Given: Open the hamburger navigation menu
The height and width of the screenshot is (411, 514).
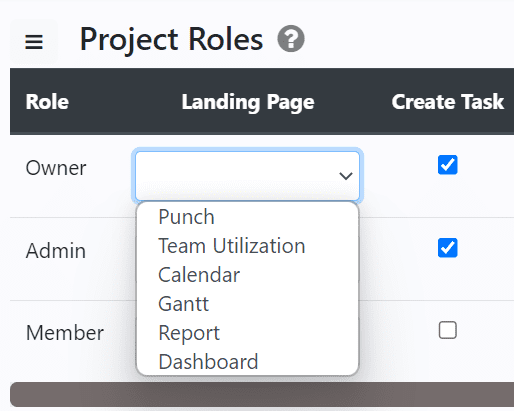Looking at the screenshot, I should pyautogui.click(x=34, y=42).
